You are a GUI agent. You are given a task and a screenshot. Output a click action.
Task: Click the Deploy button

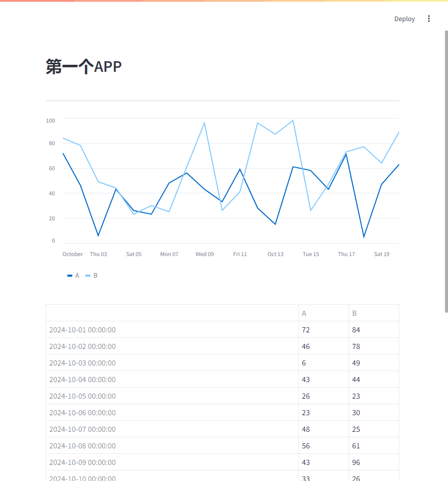[404, 19]
